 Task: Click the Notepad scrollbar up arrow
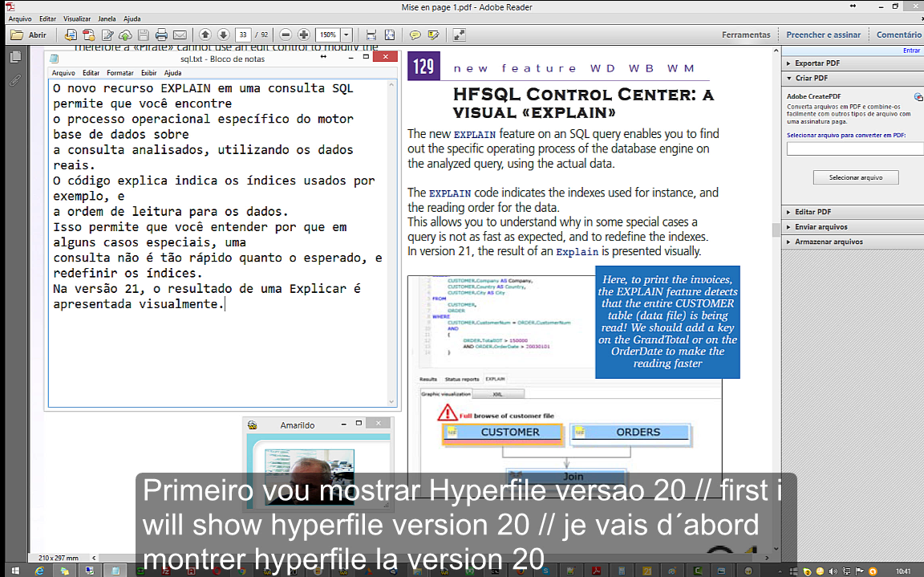click(392, 85)
